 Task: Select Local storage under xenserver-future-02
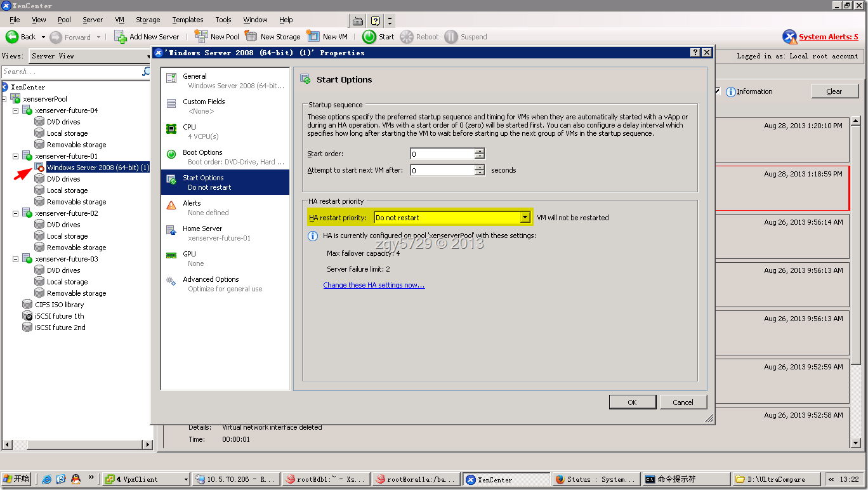coord(67,236)
